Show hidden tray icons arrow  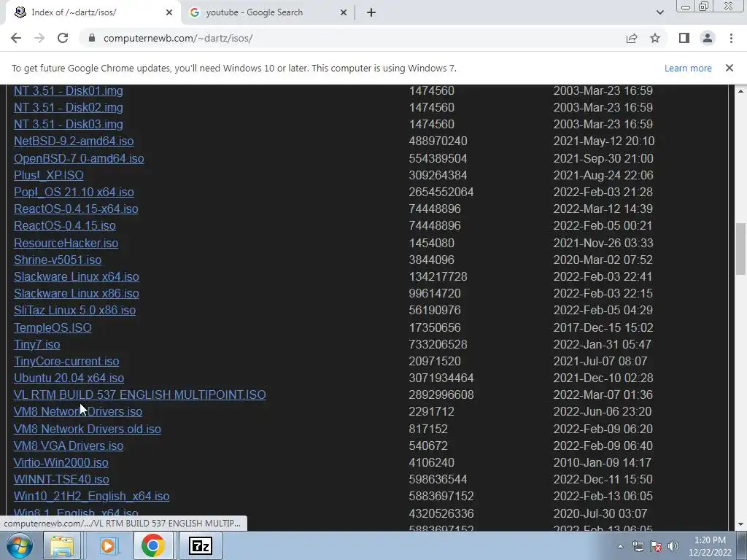point(620,546)
